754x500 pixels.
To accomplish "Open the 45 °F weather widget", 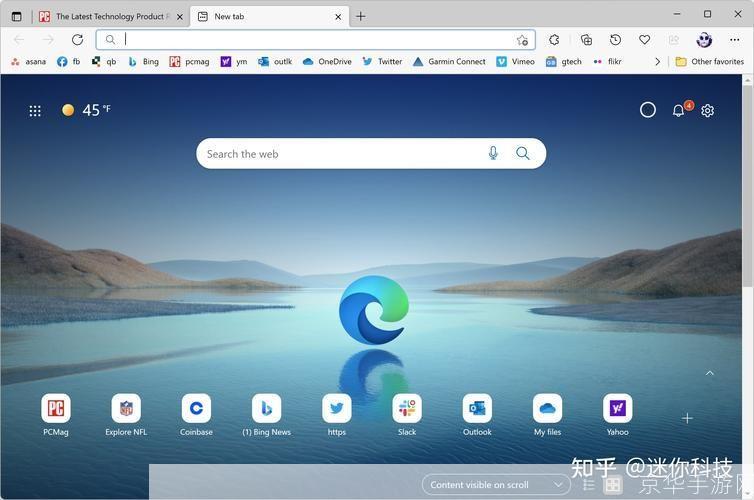I will point(87,110).
